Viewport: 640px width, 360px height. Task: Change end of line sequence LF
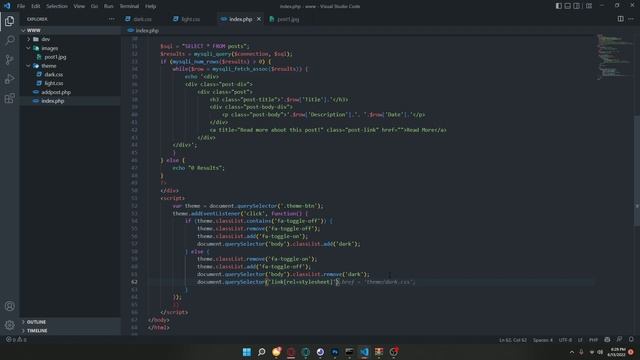(580, 340)
